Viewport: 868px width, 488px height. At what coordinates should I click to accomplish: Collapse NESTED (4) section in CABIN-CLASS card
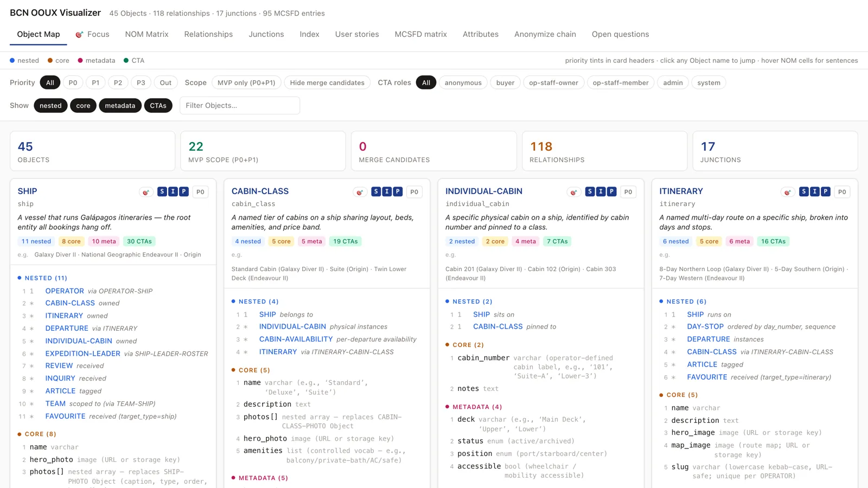pyautogui.click(x=255, y=301)
